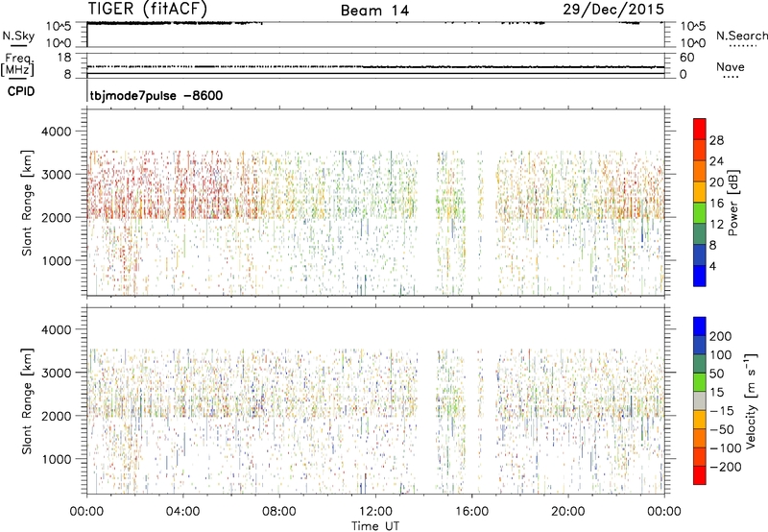The height and width of the screenshot is (532, 768).
Task: Pick the bright blue bottom segment of the Power colorbar
Action: [700, 276]
